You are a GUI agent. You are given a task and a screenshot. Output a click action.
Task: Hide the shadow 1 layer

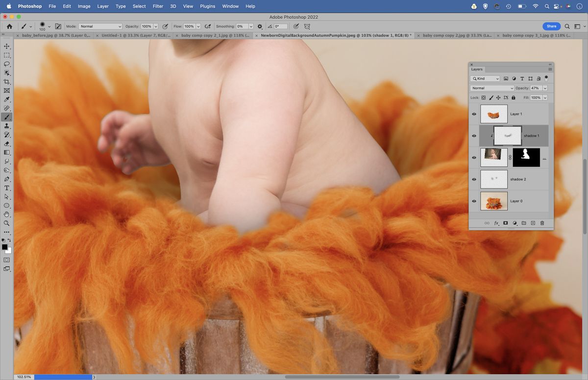tap(474, 136)
